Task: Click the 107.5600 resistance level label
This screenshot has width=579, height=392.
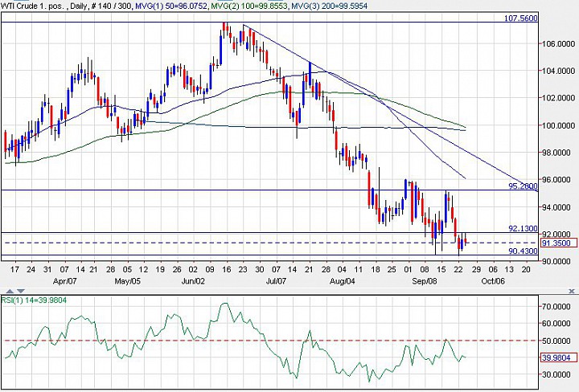Action: [520, 18]
